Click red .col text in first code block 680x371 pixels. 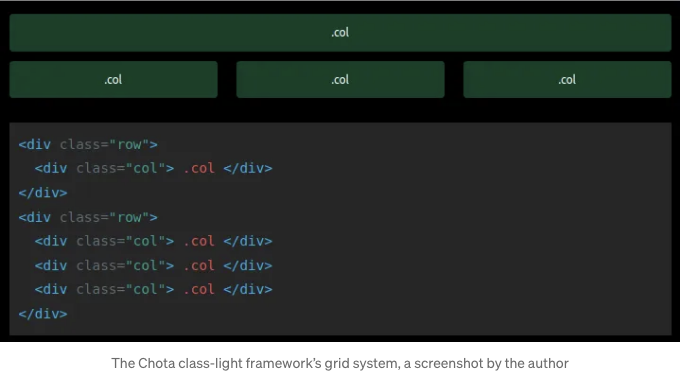[199, 168]
